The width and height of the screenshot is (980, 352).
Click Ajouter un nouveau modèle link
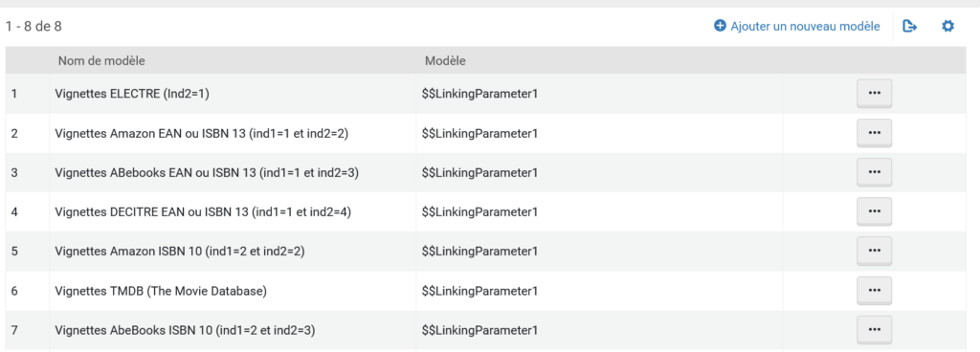pyautogui.click(x=805, y=26)
